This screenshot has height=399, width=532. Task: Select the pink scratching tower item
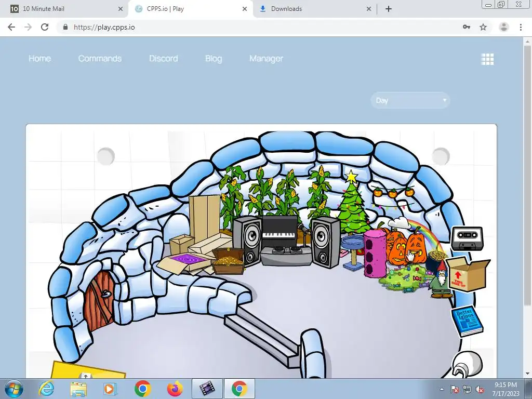(x=375, y=253)
